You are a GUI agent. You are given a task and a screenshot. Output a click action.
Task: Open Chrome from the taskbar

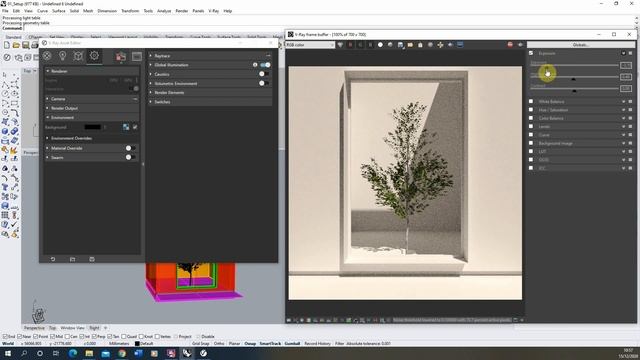coord(122,353)
